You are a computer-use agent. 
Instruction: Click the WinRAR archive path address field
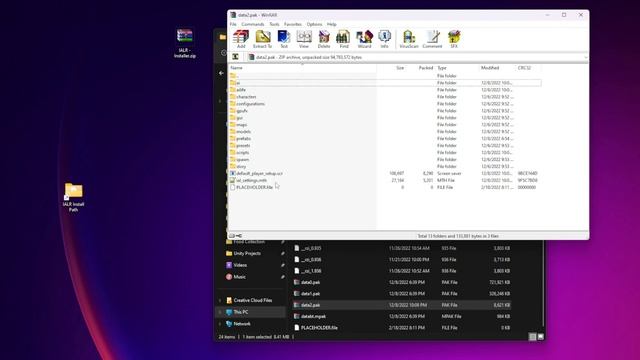(415, 58)
